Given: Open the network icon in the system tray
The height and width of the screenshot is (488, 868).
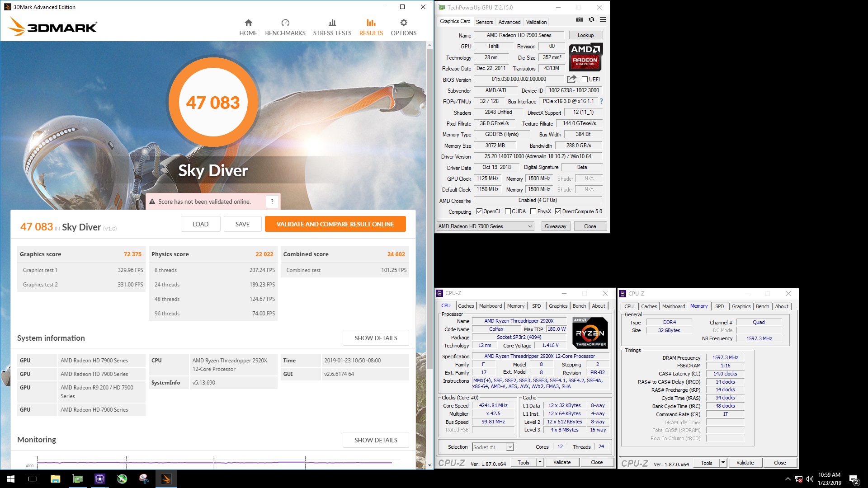Looking at the screenshot, I should (799, 479).
